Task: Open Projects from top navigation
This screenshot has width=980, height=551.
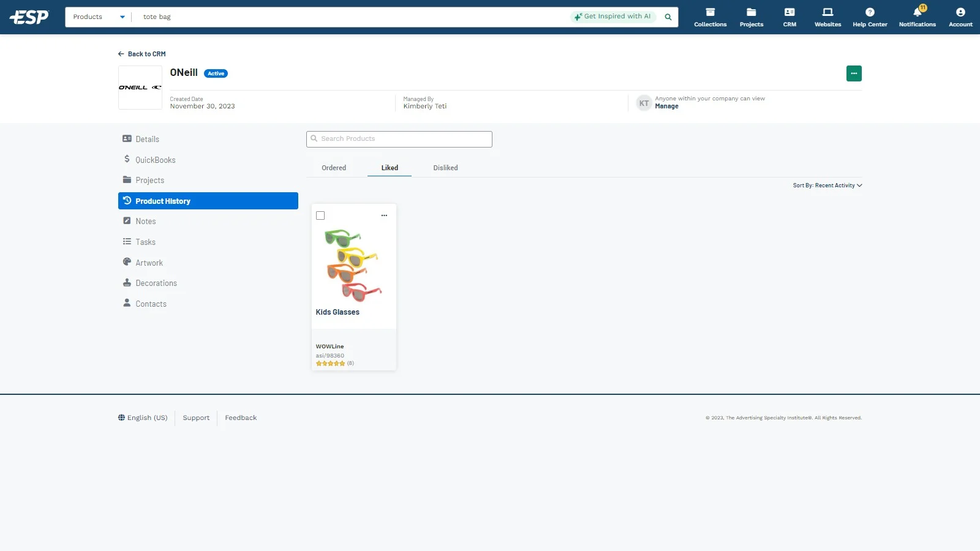Action: pyautogui.click(x=752, y=17)
